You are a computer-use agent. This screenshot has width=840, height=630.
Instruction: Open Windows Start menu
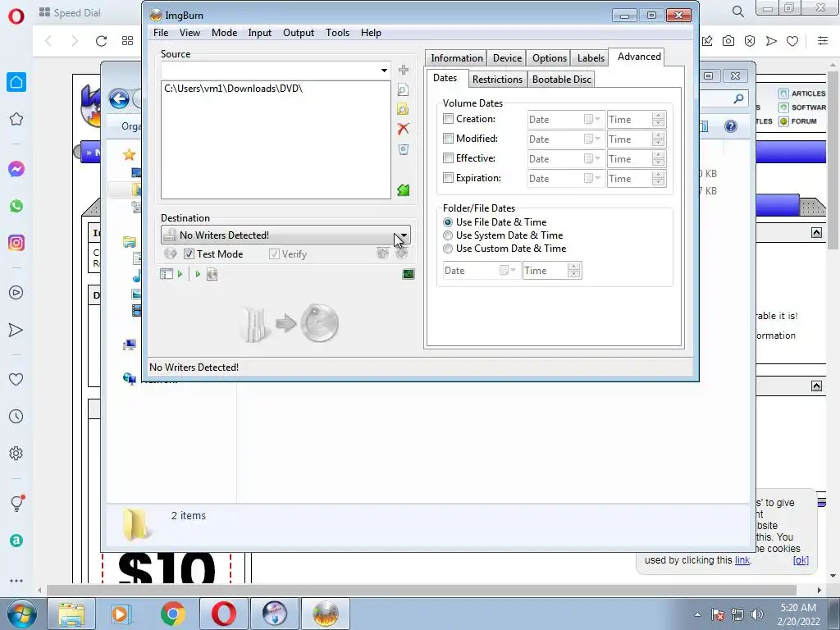(x=22, y=614)
